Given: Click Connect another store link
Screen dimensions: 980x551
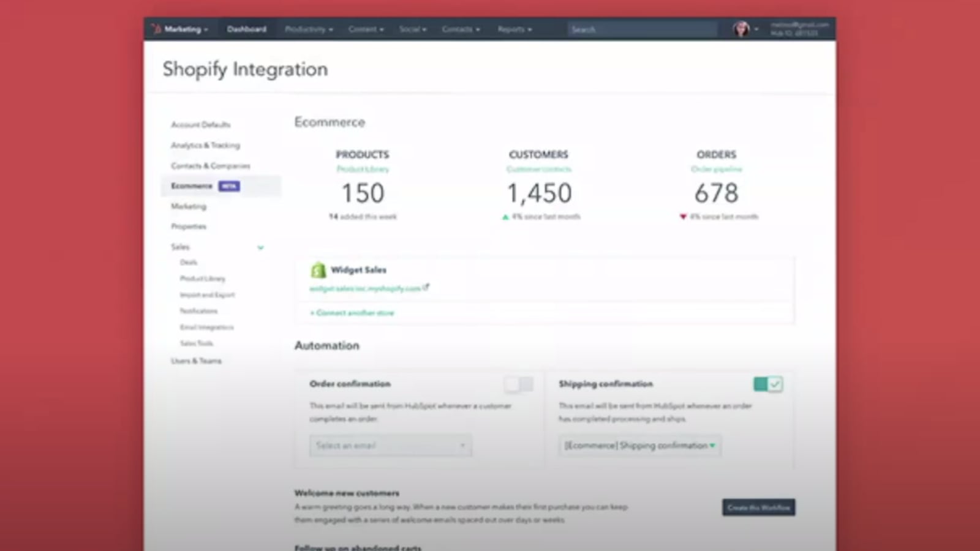Looking at the screenshot, I should [352, 313].
